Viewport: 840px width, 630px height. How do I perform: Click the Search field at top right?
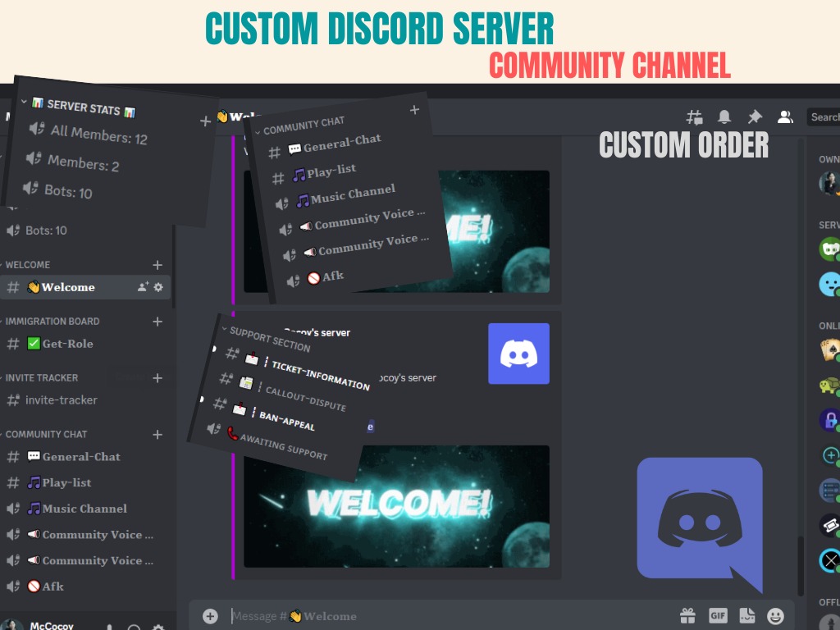(824, 116)
